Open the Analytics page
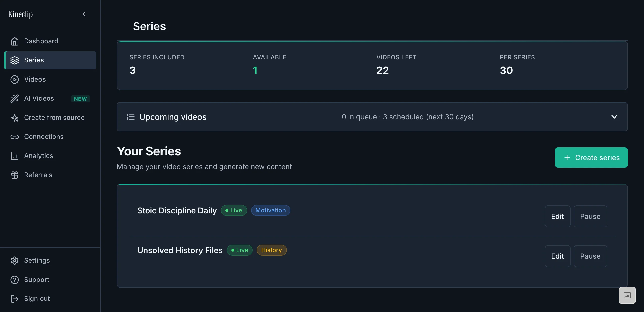This screenshot has width=644, height=312. [50, 156]
